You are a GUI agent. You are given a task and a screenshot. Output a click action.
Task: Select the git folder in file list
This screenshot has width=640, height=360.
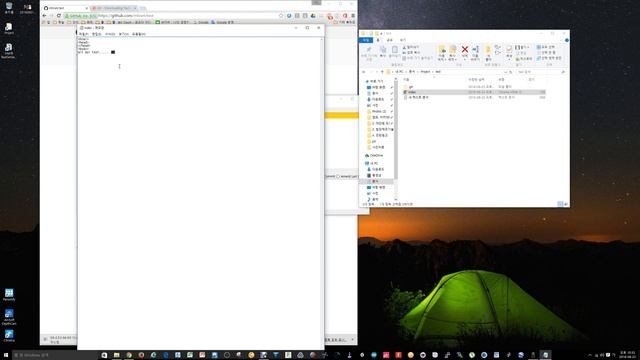coord(411,87)
